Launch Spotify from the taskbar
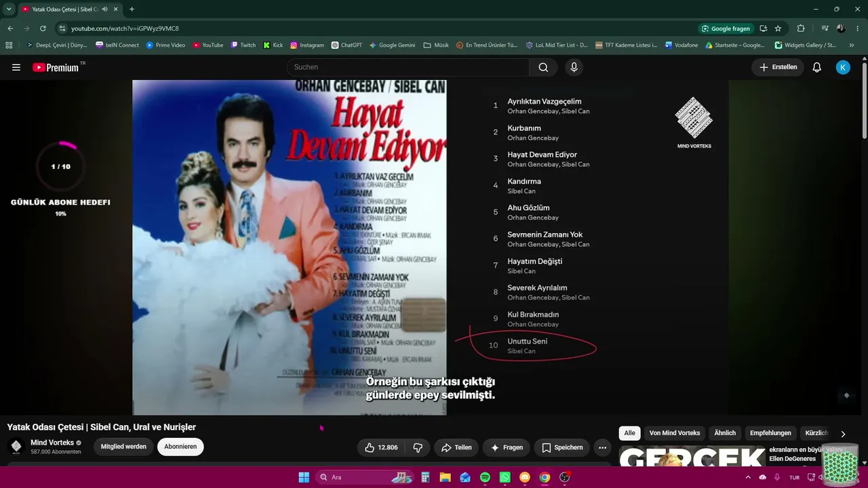Screen dimensions: 868x488 pyautogui.click(x=485, y=477)
